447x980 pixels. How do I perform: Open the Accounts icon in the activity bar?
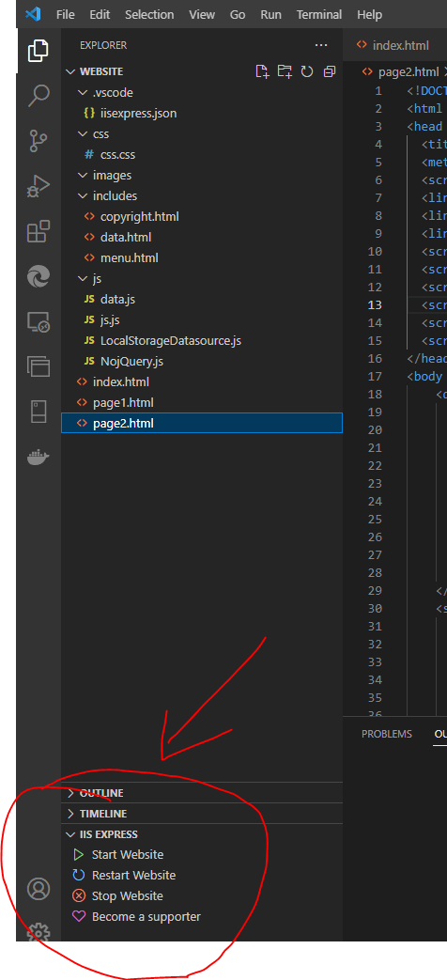pos(39,888)
